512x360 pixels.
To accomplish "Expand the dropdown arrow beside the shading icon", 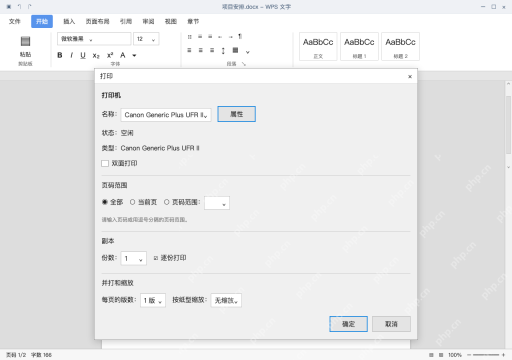I will click(x=248, y=52).
